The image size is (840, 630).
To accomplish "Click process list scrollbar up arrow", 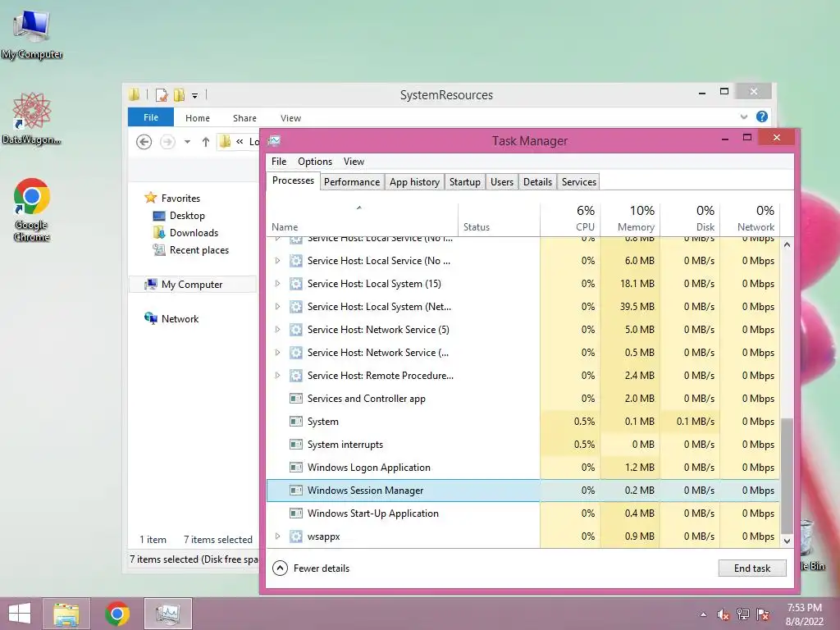I will [x=787, y=244].
